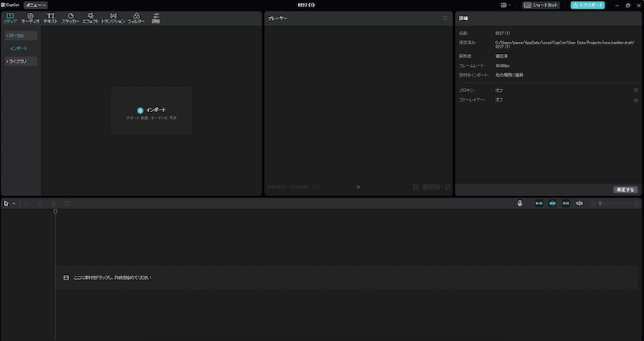Image resolution: width=644 pixels, height=341 pixels.
Task: Minimize the CapCut window
Action: (x=617, y=6)
